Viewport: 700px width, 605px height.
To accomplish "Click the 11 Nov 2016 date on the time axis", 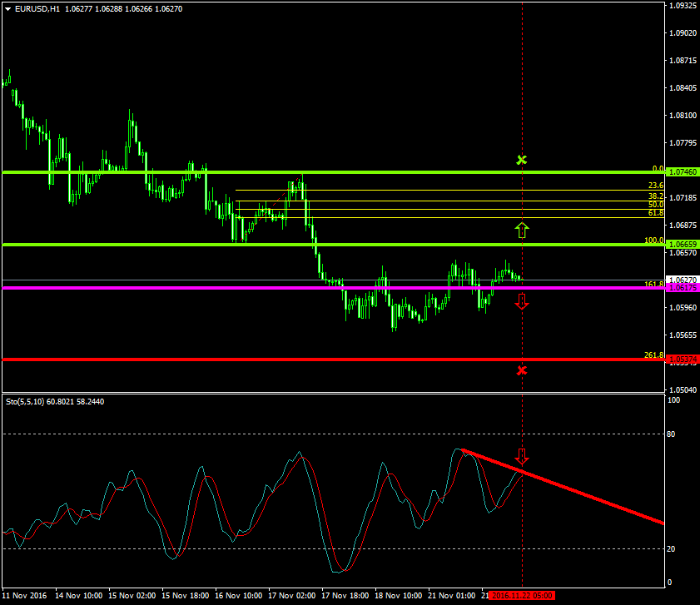I will point(25,596).
